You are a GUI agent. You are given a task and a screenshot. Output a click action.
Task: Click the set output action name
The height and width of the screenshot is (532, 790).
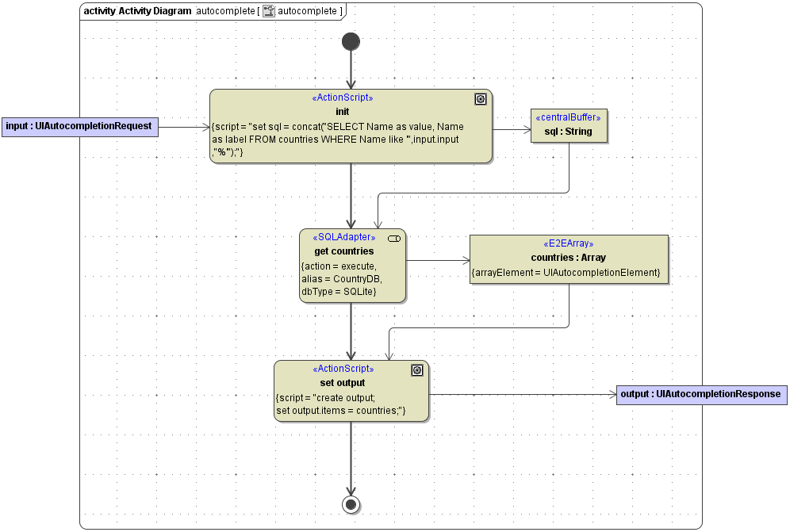click(343, 383)
